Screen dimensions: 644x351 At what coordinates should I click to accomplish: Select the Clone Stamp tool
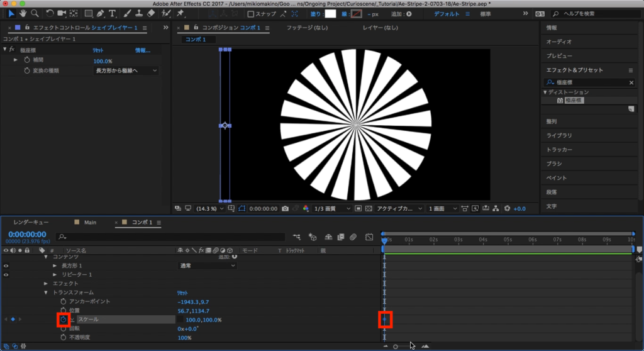click(138, 13)
